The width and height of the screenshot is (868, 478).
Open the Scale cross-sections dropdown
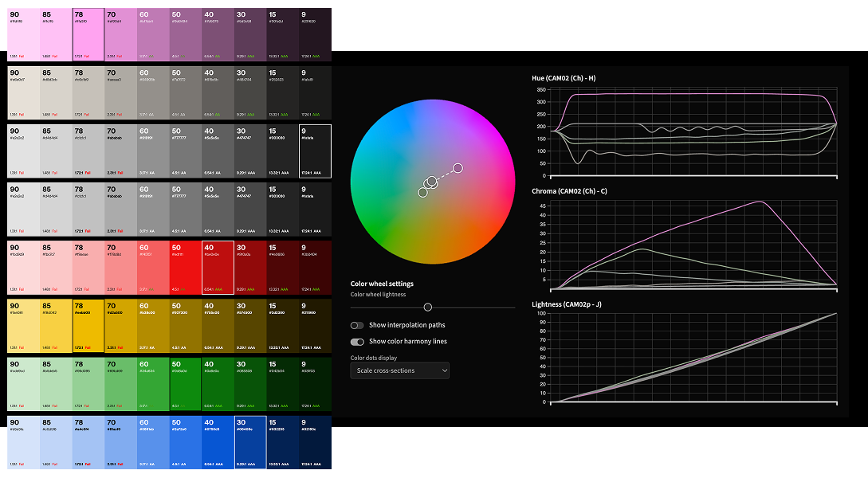click(x=399, y=370)
